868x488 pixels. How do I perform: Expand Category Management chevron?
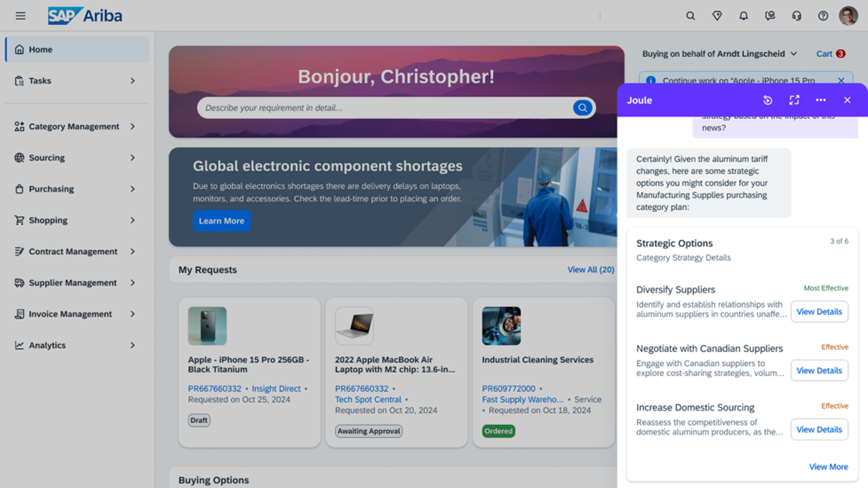(133, 126)
